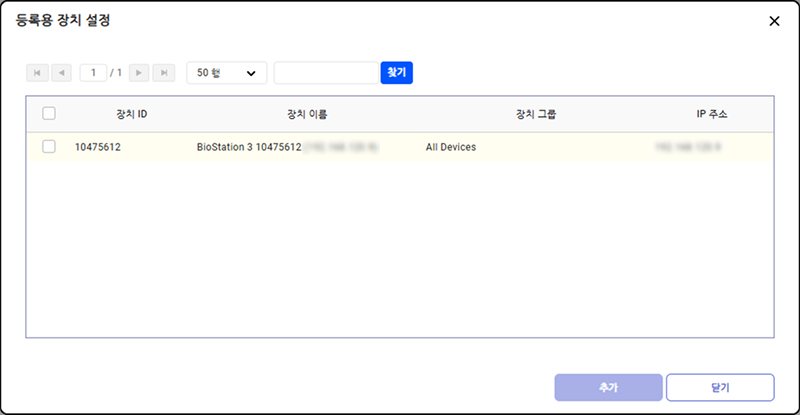Close the 등록용 장치 설정 dialog with X

click(774, 21)
